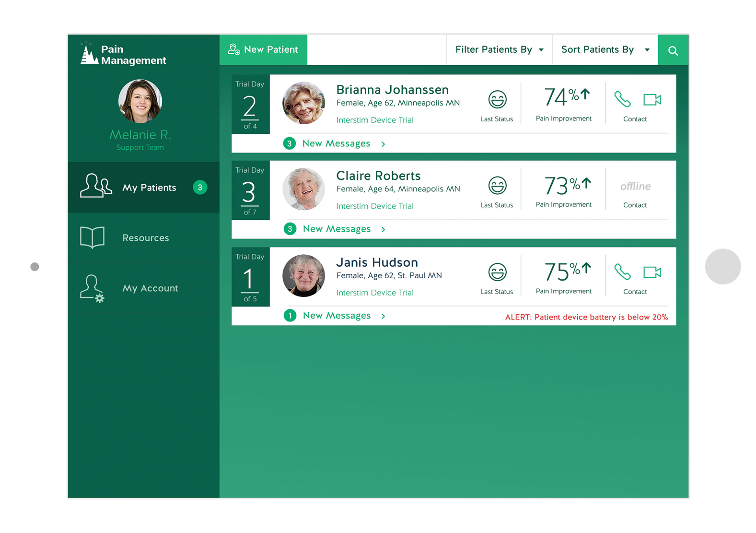Screen dimensions: 756x533
Task: Open Claire Roberts' New Messages link
Action: tap(337, 229)
